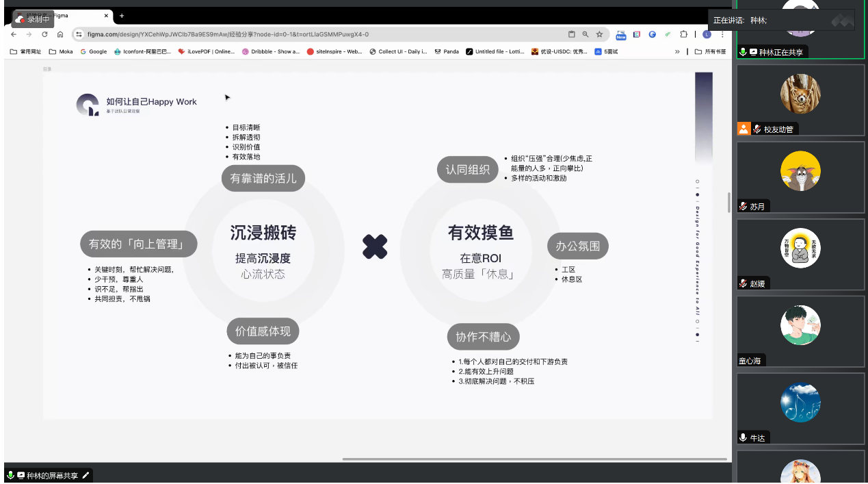Click the magnifier search icon in the address bar
This screenshot has width=868, height=484.
[586, 33]
